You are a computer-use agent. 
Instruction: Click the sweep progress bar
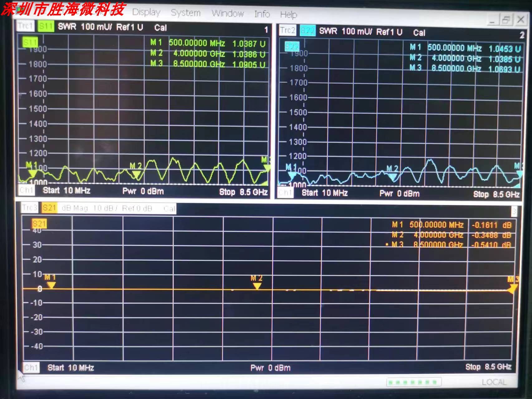click(x=414, y=382)
